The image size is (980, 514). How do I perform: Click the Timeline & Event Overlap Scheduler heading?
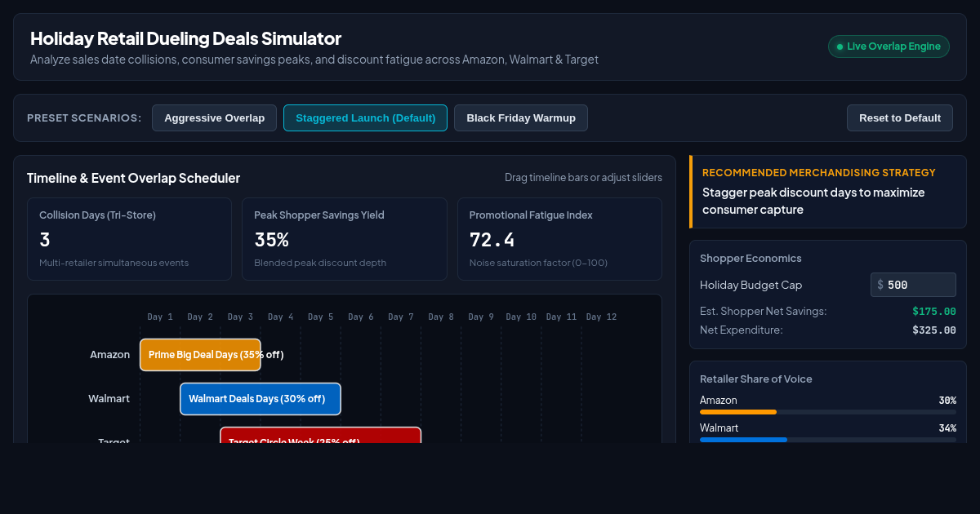point(133,178)
